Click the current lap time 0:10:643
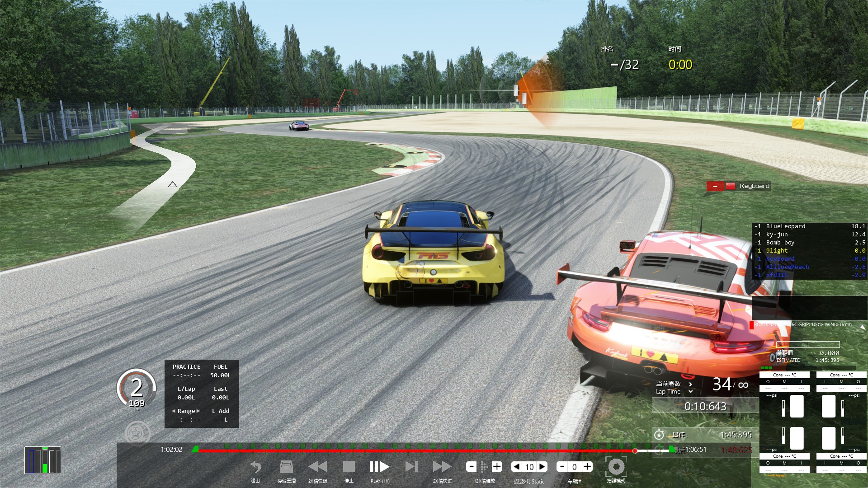 pos(705,407)
